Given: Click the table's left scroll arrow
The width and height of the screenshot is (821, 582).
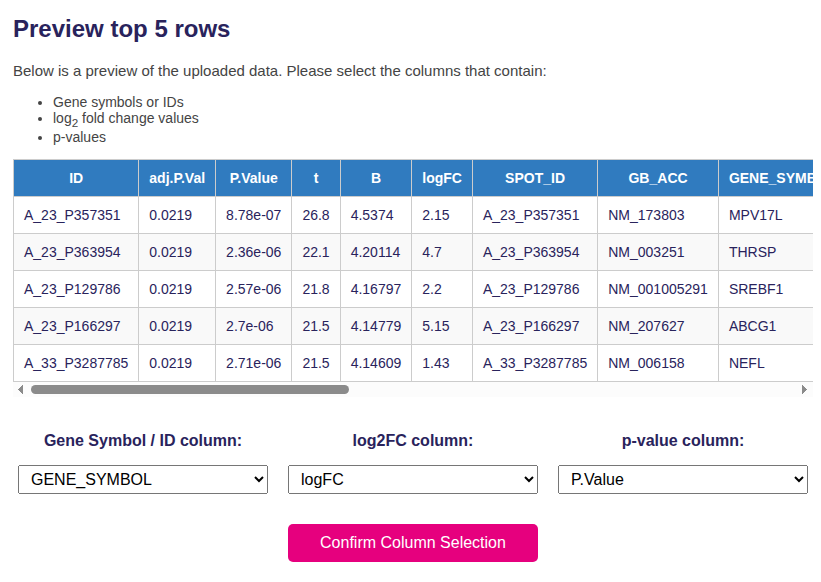Looking at the screenshot, I should tap(20, 389).
